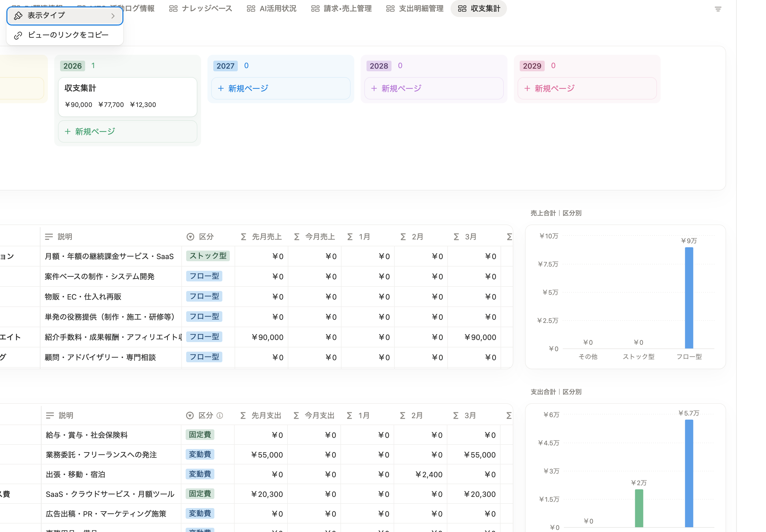The width and height of the screenshot is (766, 532).
Task: Open the 先月売上 column header
Action: click(x=261, y=237)
